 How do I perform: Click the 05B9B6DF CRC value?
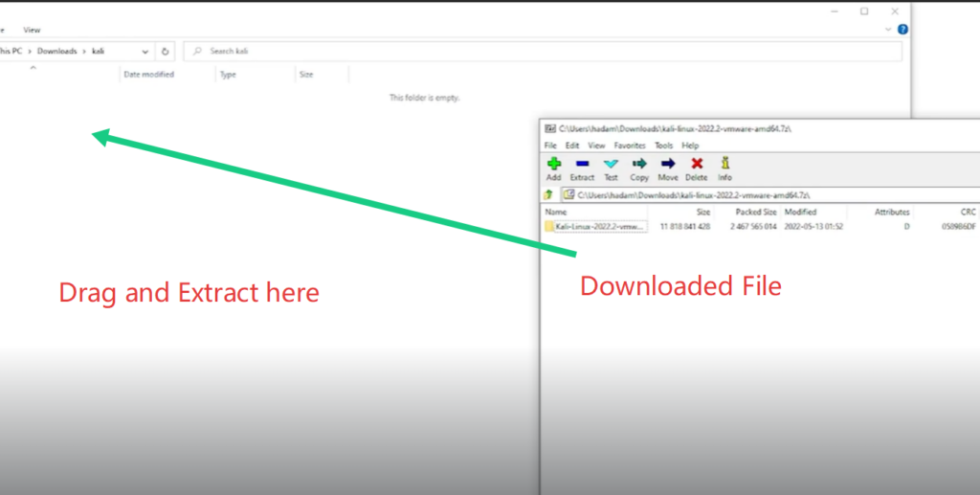pyautogui.click(x=958, y=226)
